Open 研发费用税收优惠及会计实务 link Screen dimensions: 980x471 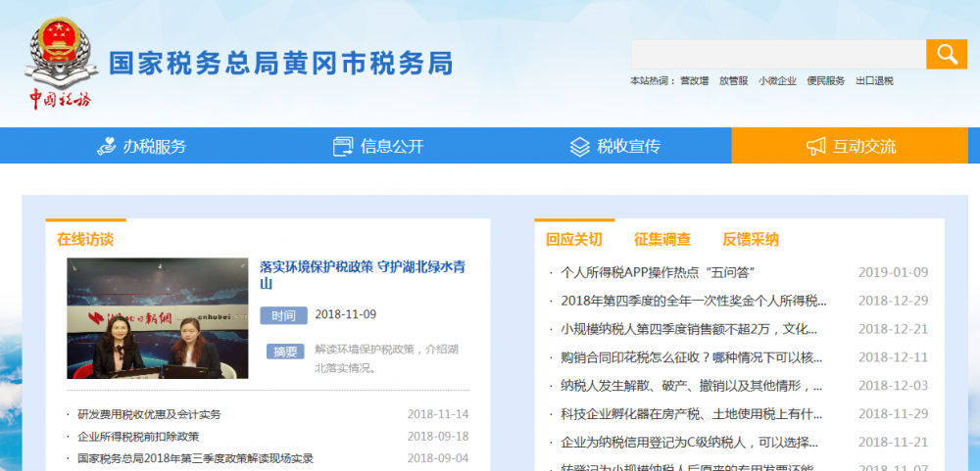149,414
